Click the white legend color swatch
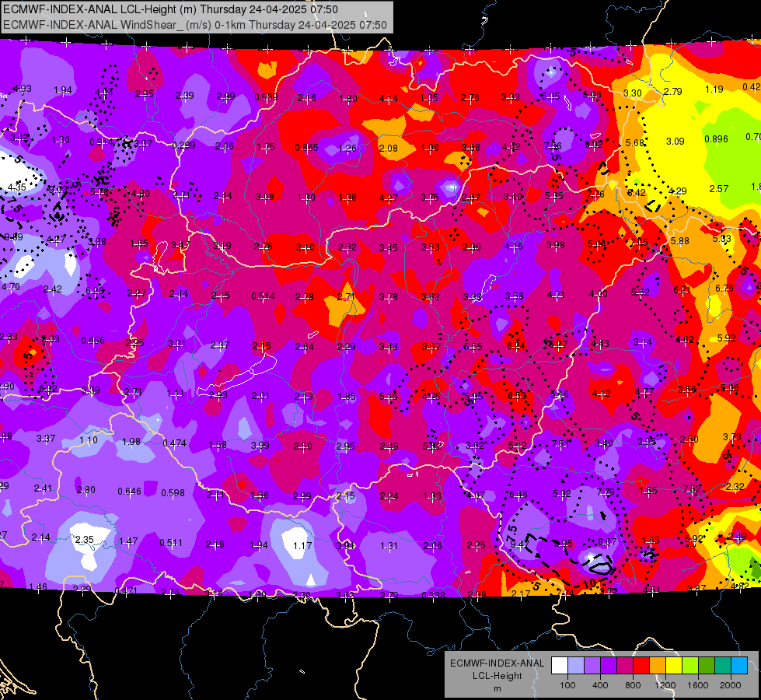761x700 pixels. pyautogui.click(x=560, y=666)
